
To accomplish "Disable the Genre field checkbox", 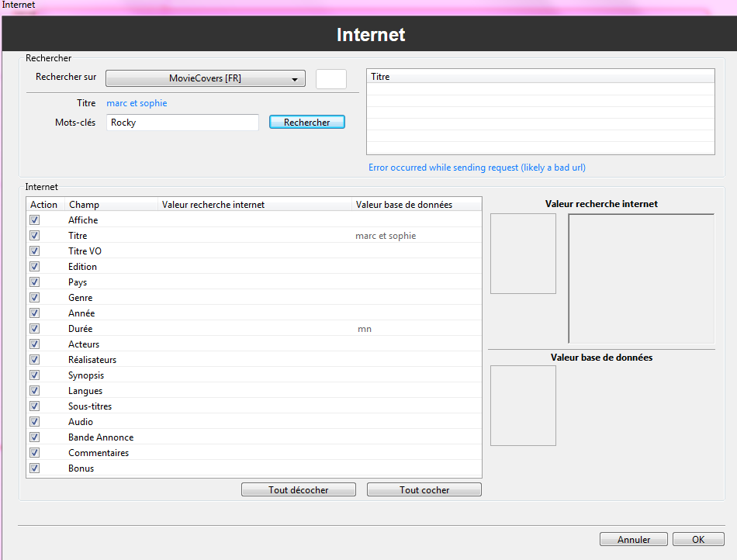I will pyautogui.click(x=34, y=298).
